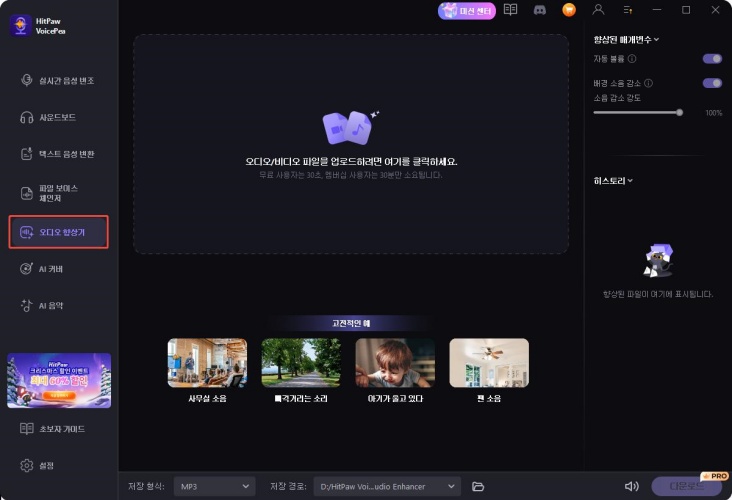The image size is (732, 500).
Task: Click the microphone icon beside 실시간 음성 변조
Action: pyautogui.click(x=27, y=80)
